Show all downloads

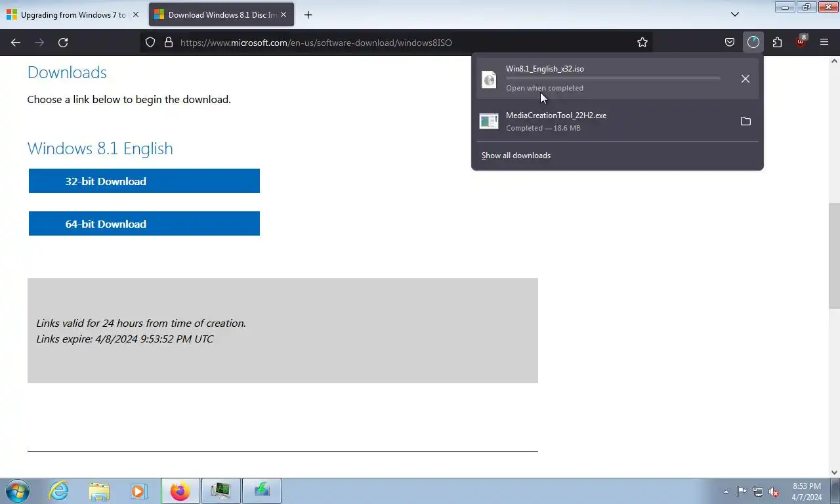coord(516,156)
